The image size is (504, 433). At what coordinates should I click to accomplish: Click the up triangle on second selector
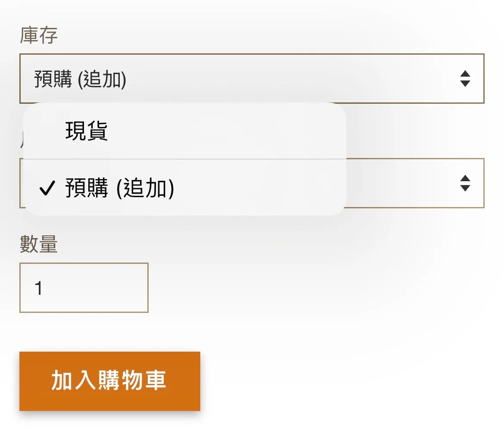click(x=465, y=178)
